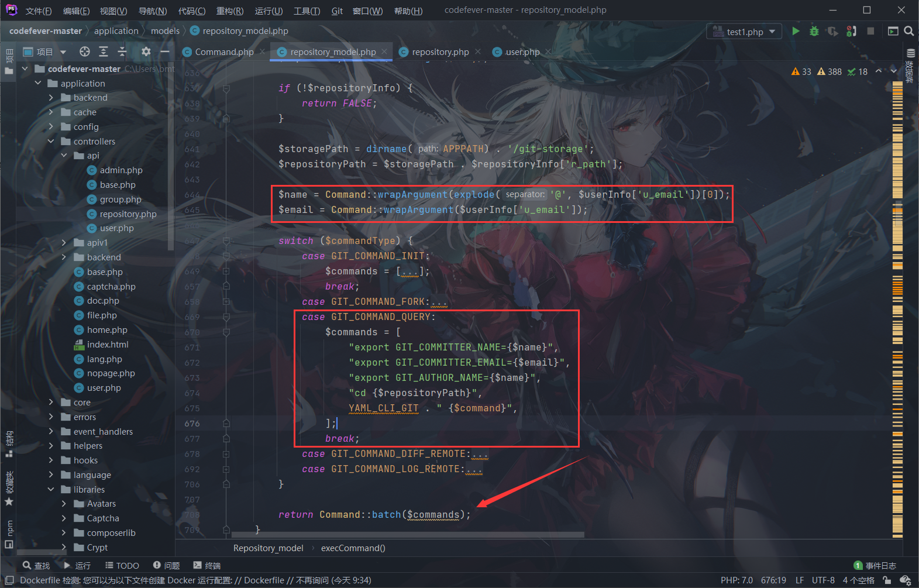Select the Crypt folder in libraries
919x588 pixels.
pos(97,547)
